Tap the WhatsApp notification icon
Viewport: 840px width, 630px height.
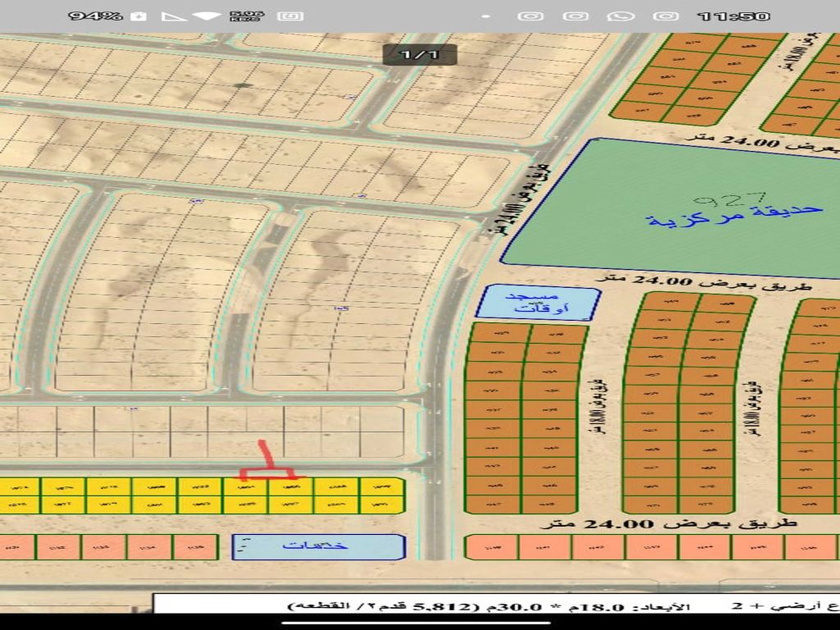(621, 16)
